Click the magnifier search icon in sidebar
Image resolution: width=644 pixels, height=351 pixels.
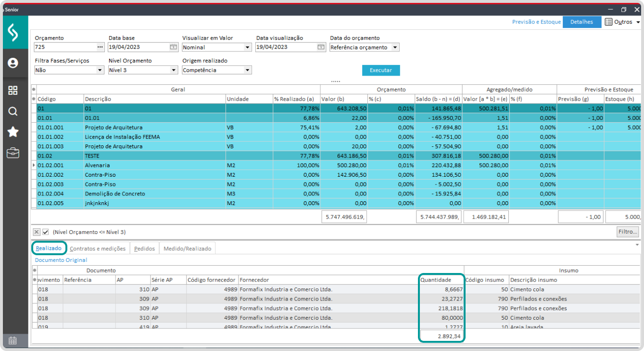tap(13, 111)
